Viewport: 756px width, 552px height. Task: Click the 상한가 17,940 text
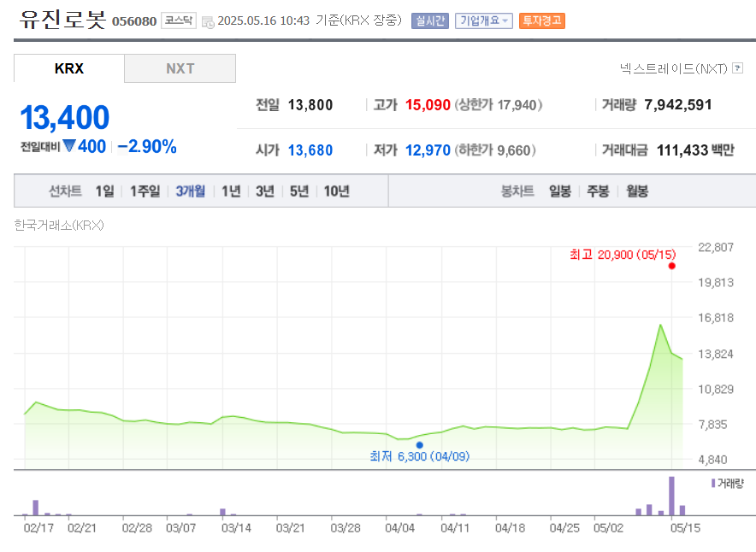[x=499, y=105]
